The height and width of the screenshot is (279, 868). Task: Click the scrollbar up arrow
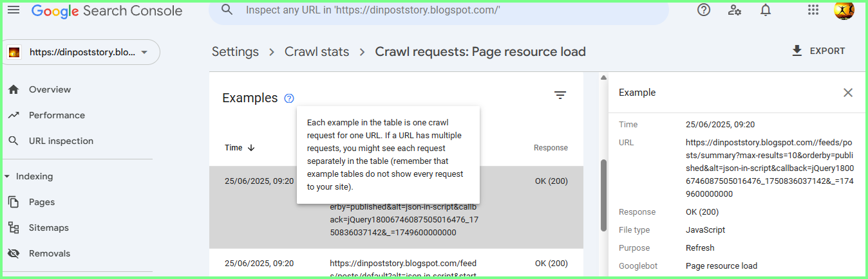603,78
